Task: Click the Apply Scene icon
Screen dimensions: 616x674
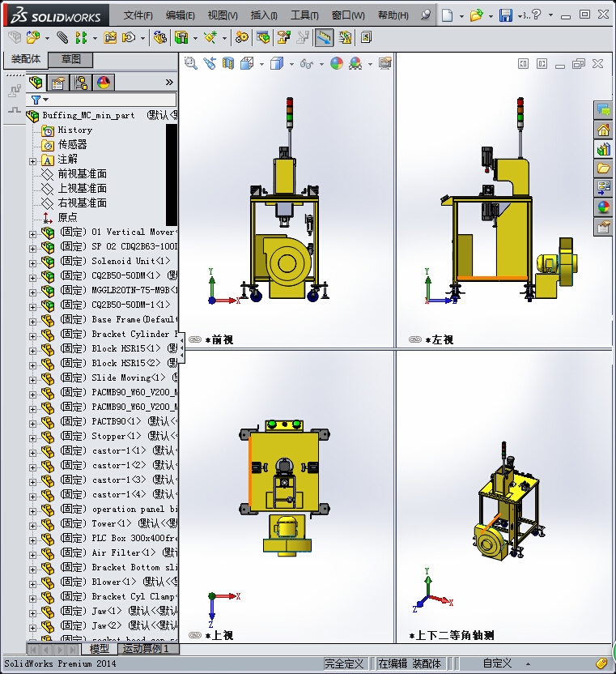Action: (355, 64)
